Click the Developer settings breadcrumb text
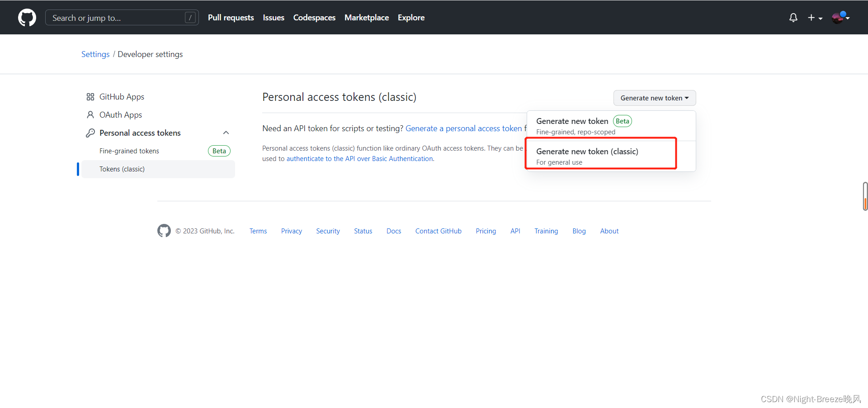The image size is (868, 408). pos(150,54)
